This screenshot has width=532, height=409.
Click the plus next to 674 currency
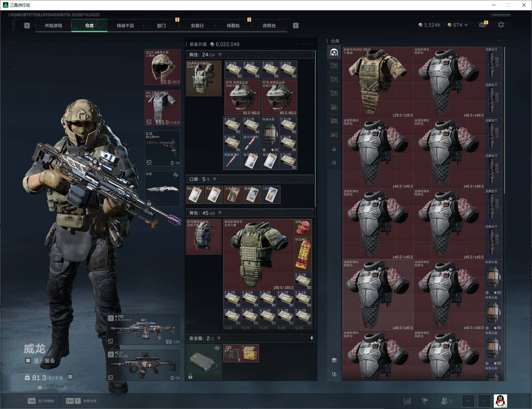[x=466, y=25]
